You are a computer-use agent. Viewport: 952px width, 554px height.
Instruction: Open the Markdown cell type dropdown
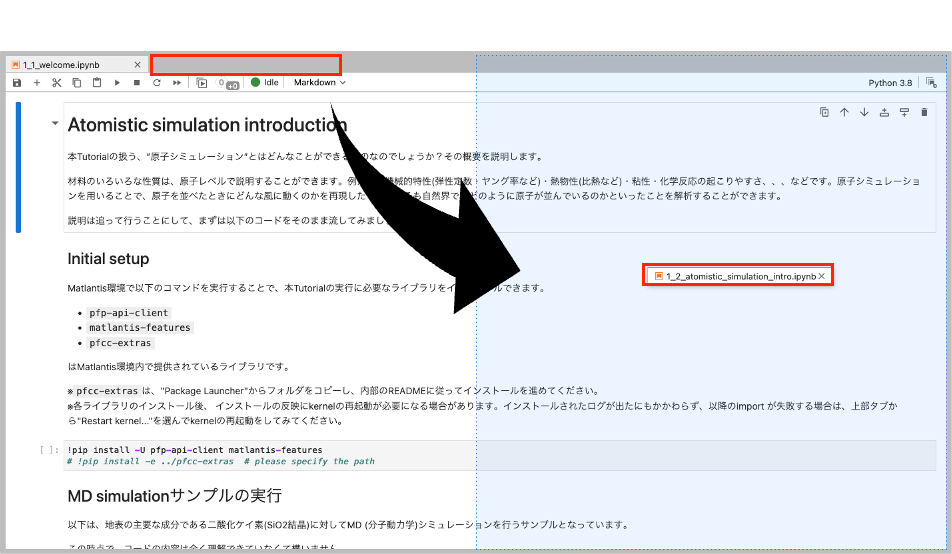(319, 83)
